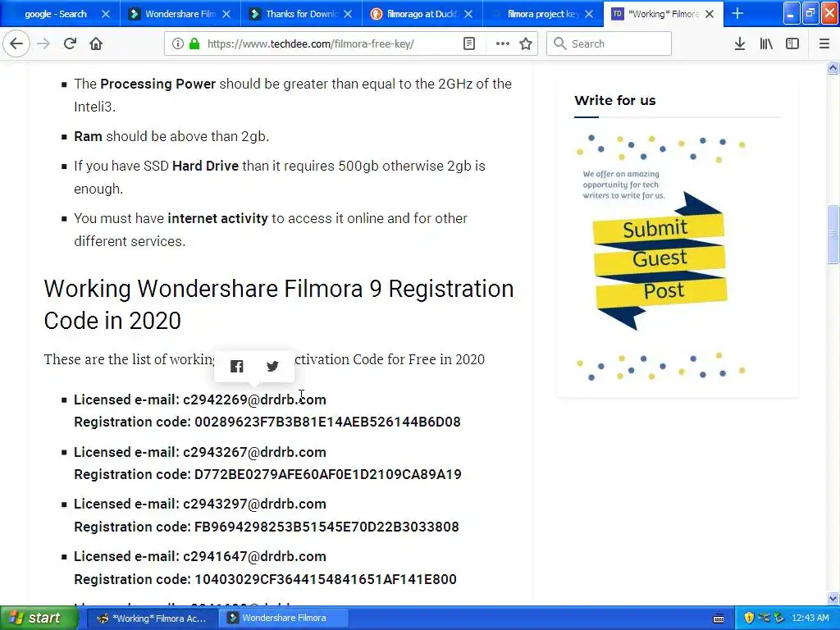The width and height of the screenshot is (840, 630).
Task: Click the scrollbar up arrow
Action: click(833, 67)
